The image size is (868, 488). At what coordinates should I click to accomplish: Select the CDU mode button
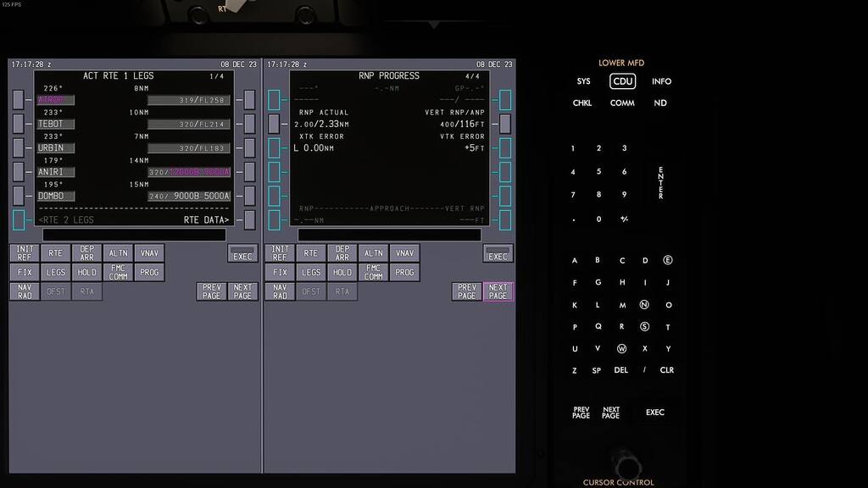[622, 81]
